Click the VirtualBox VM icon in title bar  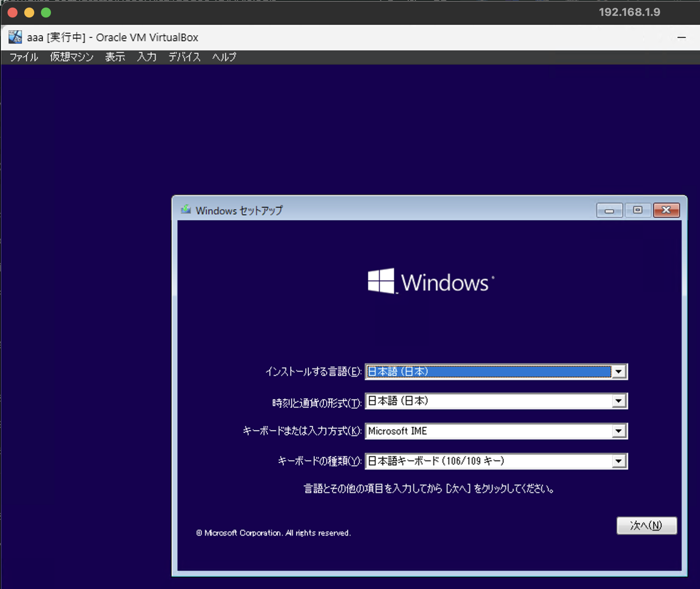[x=15, y=37]
